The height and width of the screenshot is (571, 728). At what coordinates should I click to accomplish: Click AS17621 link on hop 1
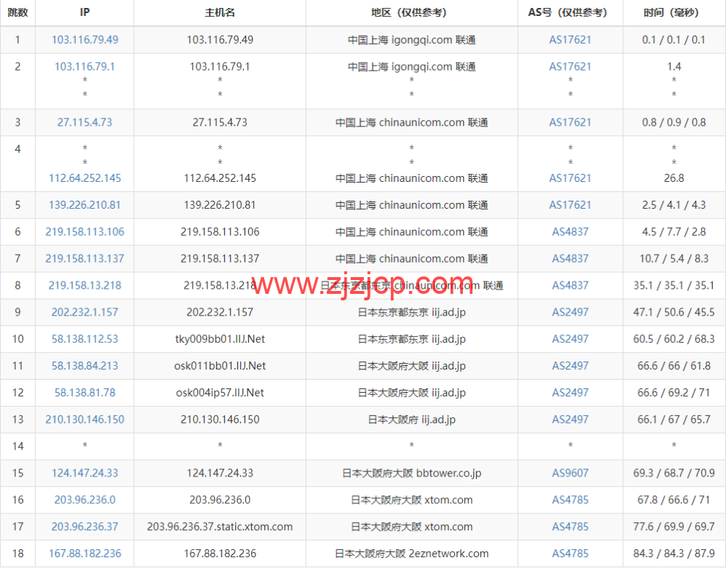[570, 40]
